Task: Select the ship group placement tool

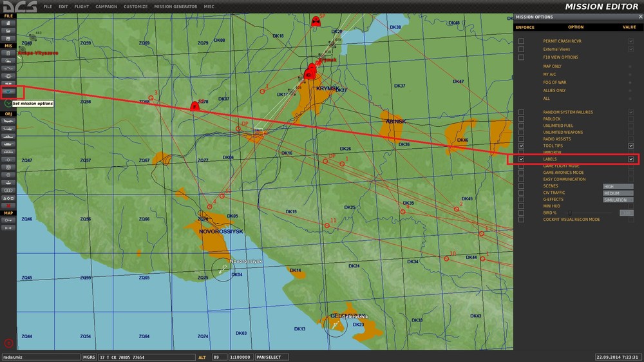Action: point(8,137)
